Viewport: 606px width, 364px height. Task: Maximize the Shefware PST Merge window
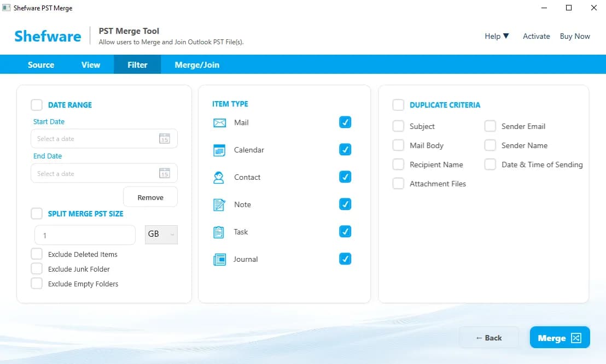click(x=568, y=8)
